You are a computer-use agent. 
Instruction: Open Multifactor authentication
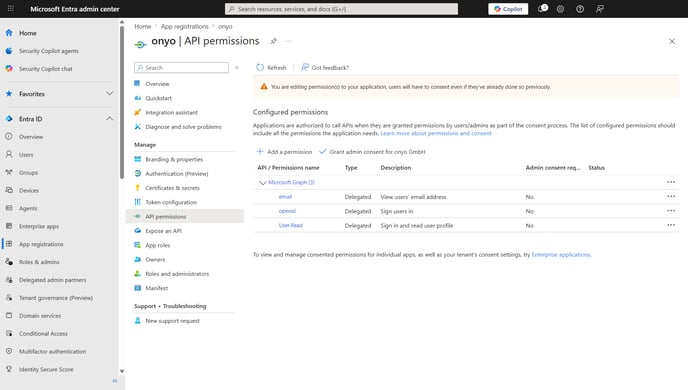[52, 351]
